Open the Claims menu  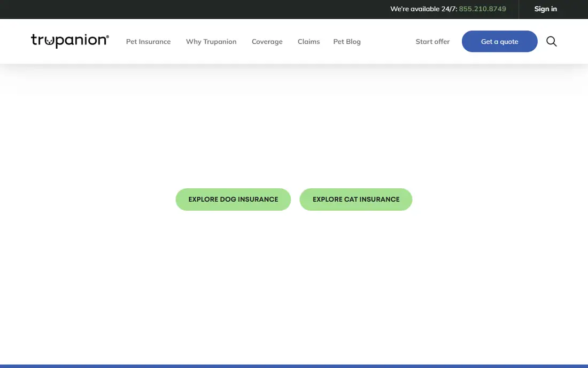(x=308, y=42)
